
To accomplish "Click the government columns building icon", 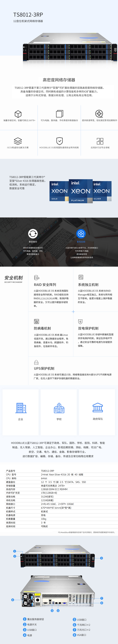I will click(x=97, y=407).
